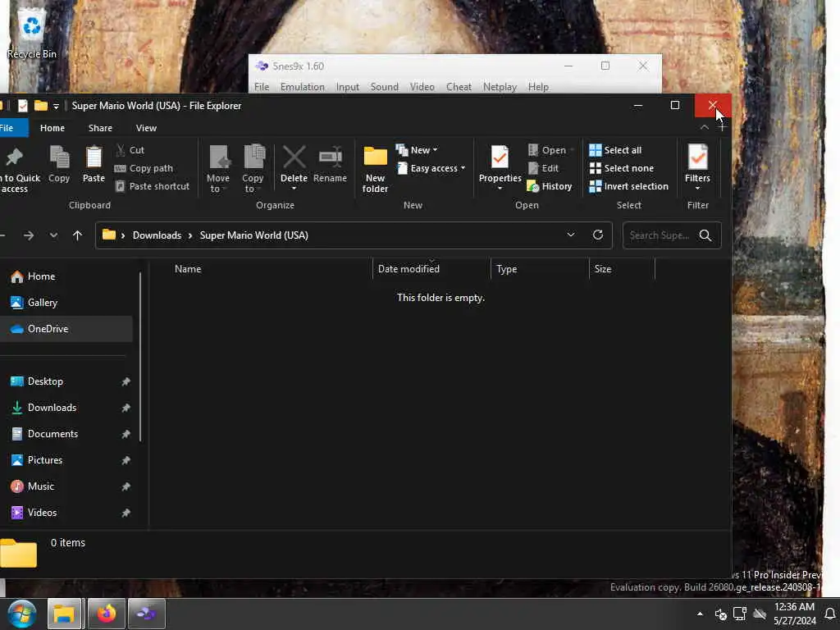Open Desktop in the navigation pane
The width and height of the screenshot is (840, 630).
66,381
